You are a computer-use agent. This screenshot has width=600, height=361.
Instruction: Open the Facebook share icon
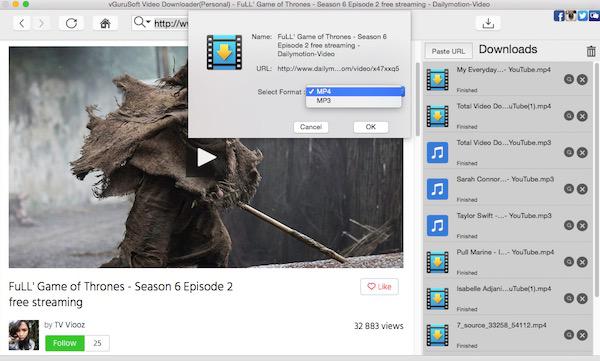pos(559,16)
